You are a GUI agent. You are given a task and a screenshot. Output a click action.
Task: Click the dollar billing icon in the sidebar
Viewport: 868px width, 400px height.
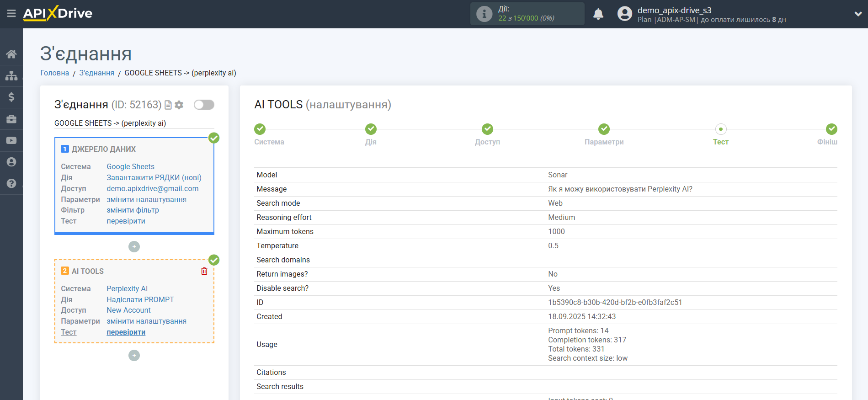tap(11, 97)
